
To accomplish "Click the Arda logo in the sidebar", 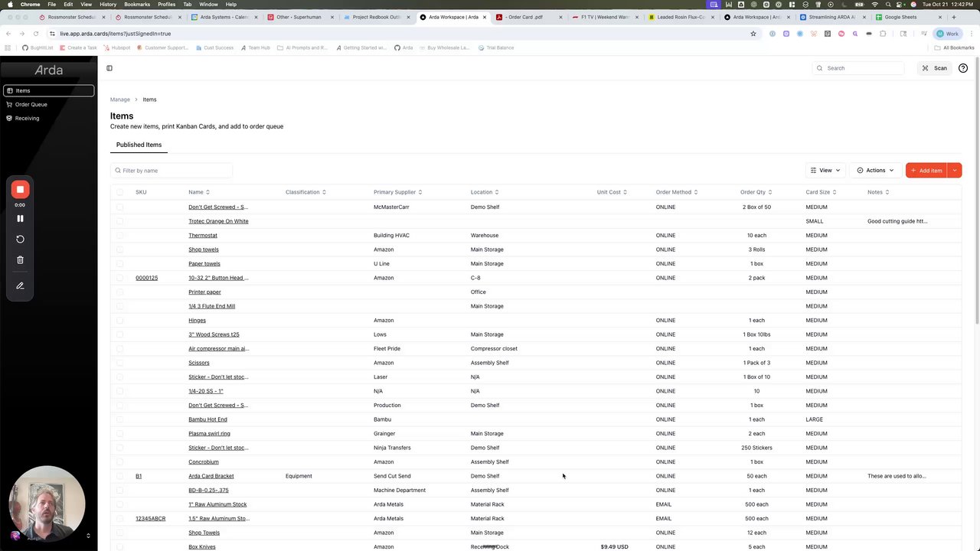I will (49, 70).
